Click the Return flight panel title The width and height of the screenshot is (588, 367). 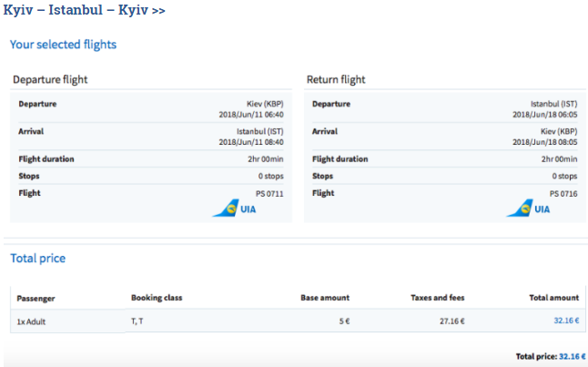pos(336,80)
